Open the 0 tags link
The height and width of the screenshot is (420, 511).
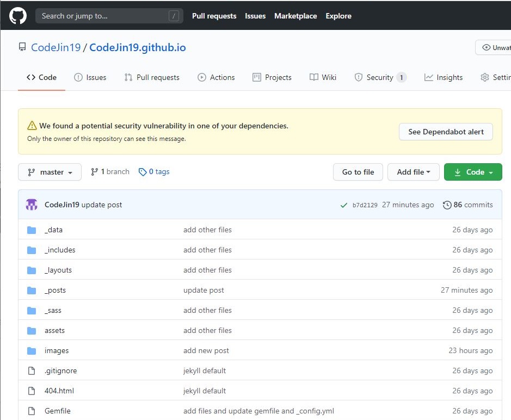click(x=154, y=172)
